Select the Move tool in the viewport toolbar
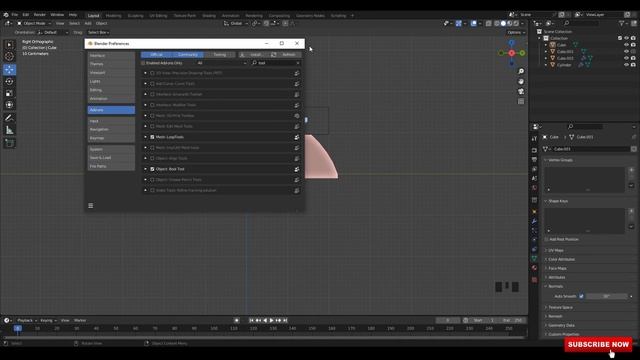 click(9, 69)
